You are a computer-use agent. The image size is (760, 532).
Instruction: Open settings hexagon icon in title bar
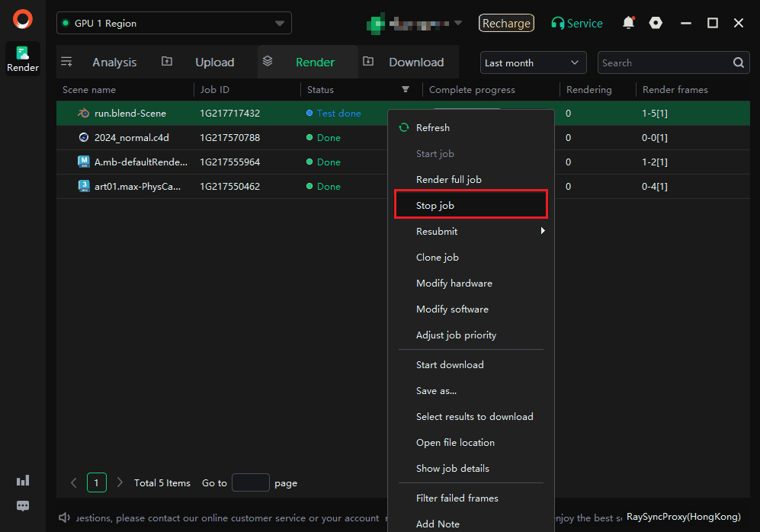(x=656, y=23)
